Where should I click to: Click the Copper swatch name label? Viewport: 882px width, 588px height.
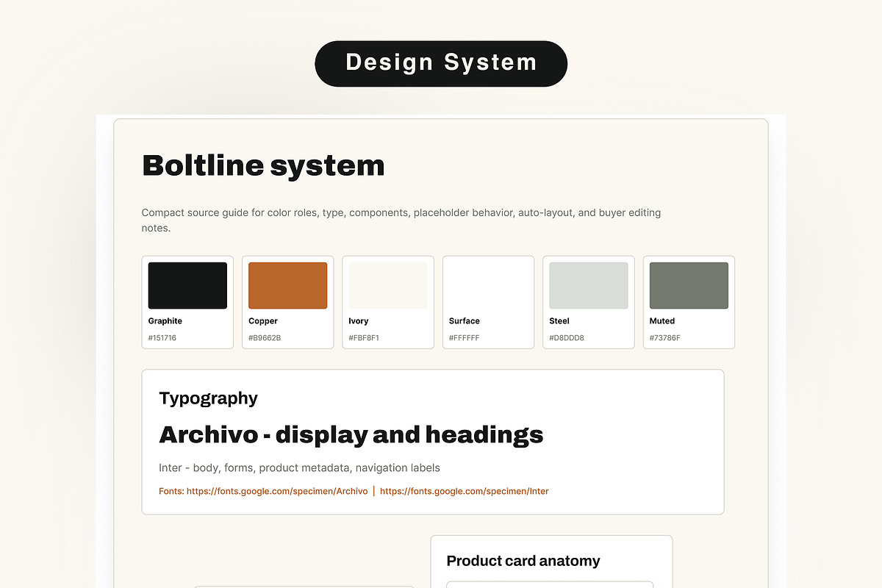[263, 321]
